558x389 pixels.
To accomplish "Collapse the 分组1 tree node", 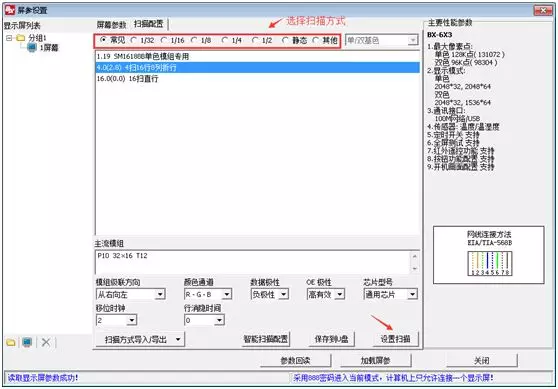I will 9,38.
